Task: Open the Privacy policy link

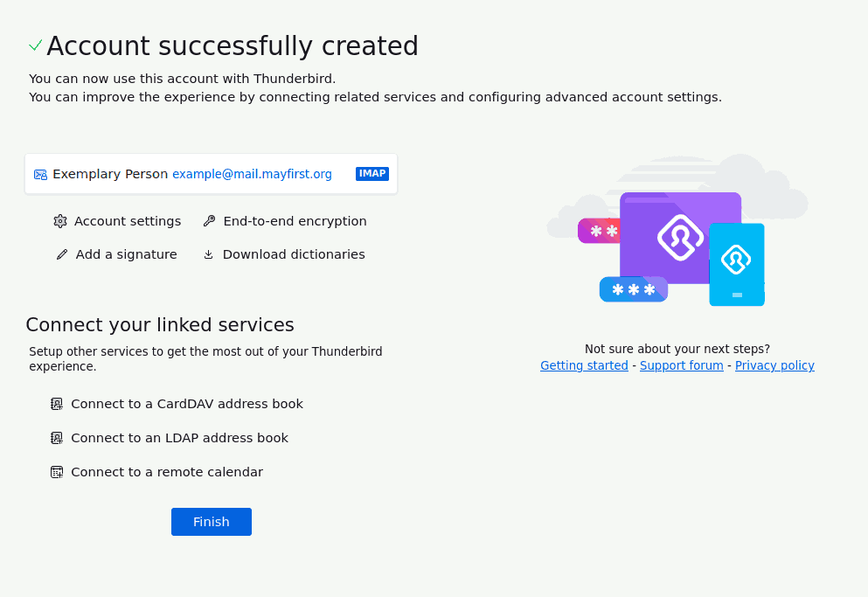Action: 774,365
